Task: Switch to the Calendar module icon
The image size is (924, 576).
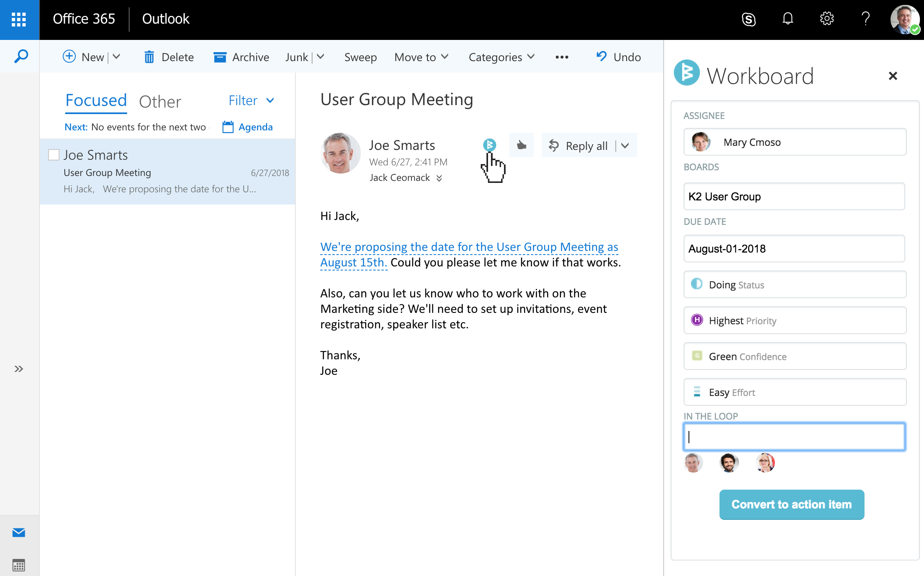Action: 19,565
